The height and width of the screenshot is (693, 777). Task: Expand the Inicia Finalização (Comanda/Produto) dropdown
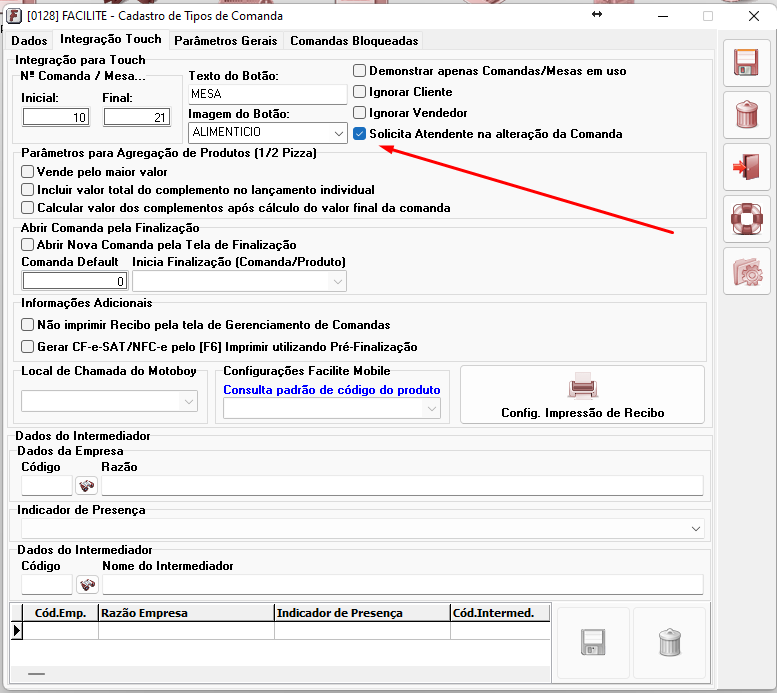pyautogui.click(x=337, y=282)
